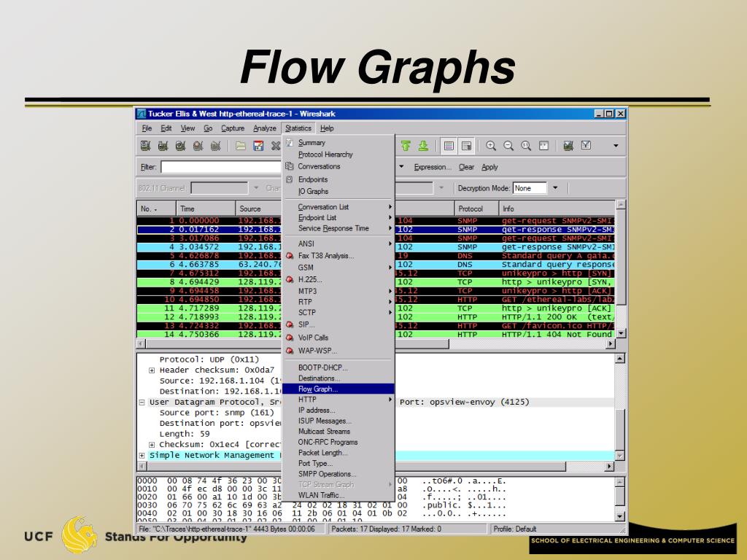The width and height of the screenshot is (747, 560).
Task: Open the View menu
Action: click(187, 128)
